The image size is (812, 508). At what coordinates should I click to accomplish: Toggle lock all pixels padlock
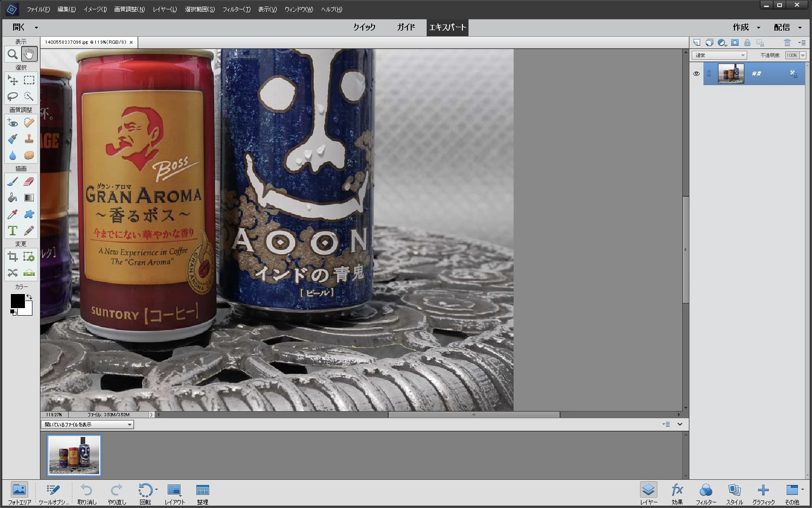747,42
